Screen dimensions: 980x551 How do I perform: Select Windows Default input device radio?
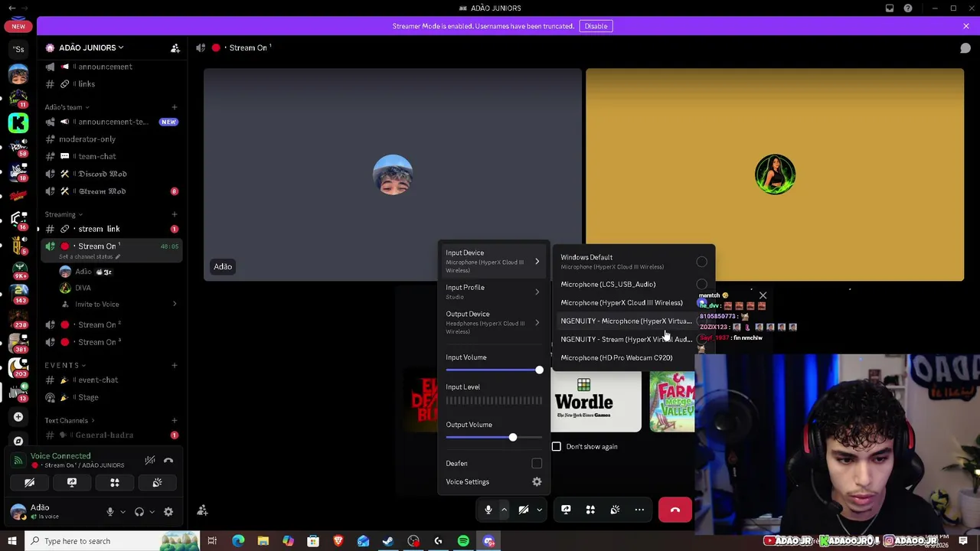coord(701,262)
